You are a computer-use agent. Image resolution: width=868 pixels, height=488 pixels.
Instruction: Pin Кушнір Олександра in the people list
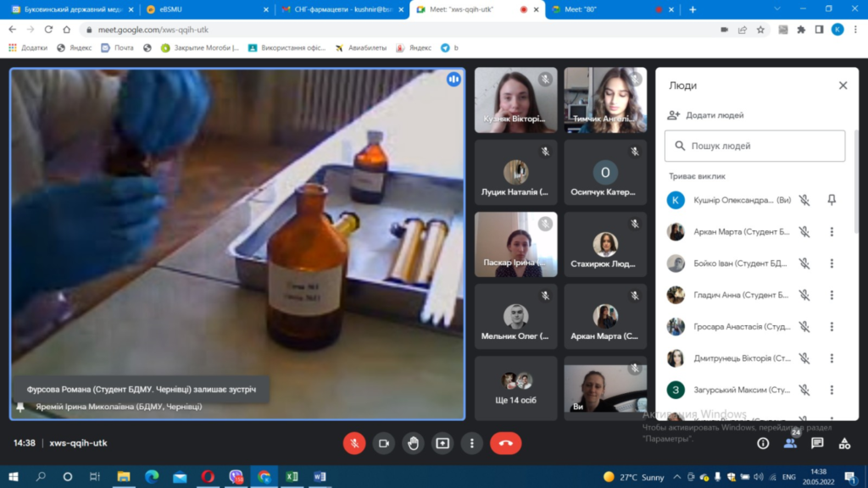(x=832, y=200)
